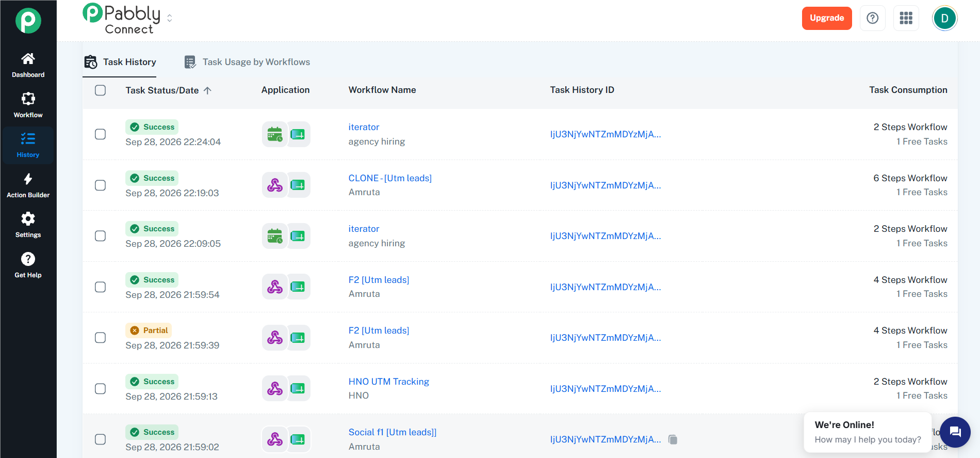Click the Task History ID column header
The width and height of the screenshot is (980, 458).
click(x=582, y=90)
